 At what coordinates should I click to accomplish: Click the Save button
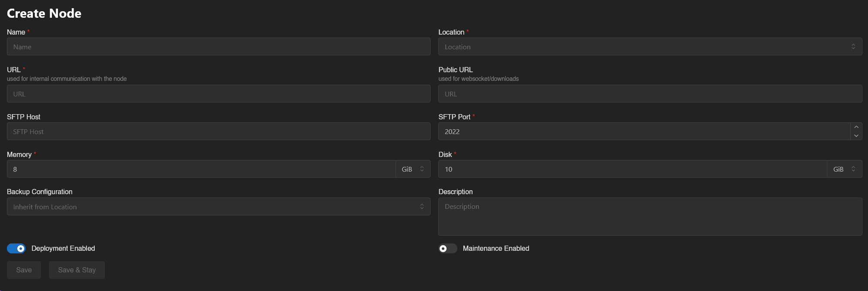(24, 270)
